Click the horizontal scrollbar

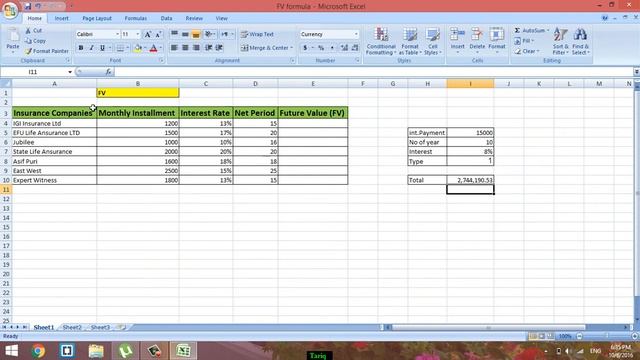click(x=488, y=327)
